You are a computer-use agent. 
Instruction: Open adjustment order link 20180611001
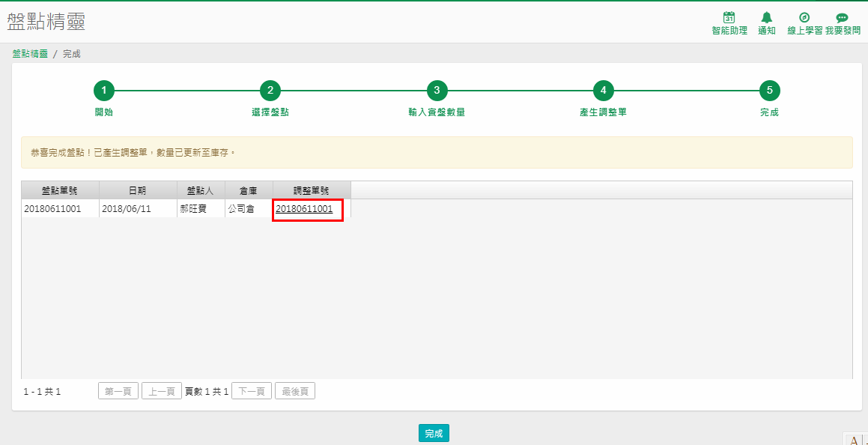click(x=304, y=209)
